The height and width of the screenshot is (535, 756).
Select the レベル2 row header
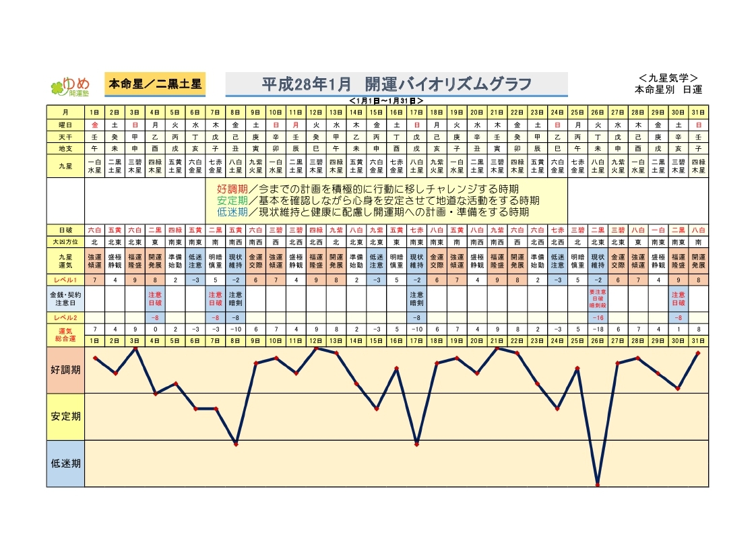65,317
